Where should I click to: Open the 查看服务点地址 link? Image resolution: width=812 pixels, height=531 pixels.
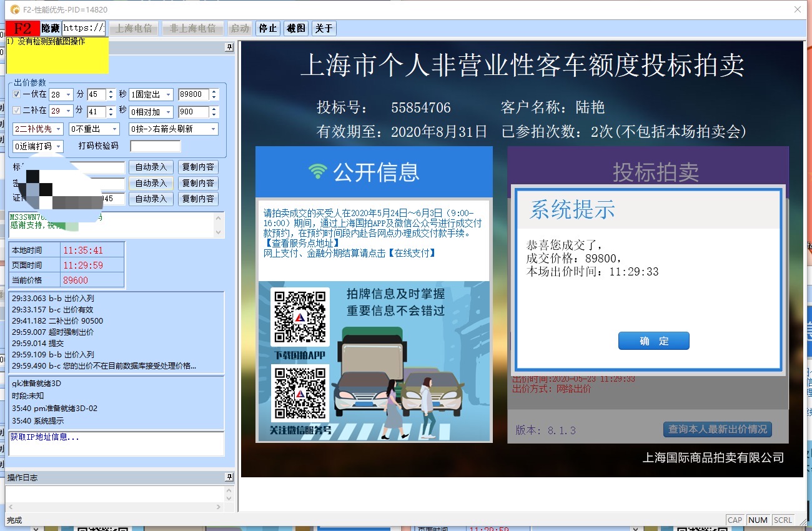click(302, 243)
